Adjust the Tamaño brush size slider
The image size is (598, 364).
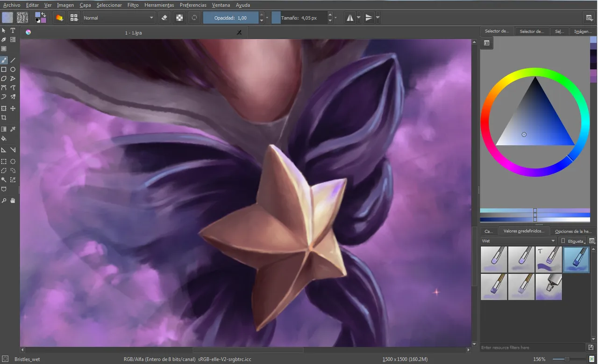[299, 18]
